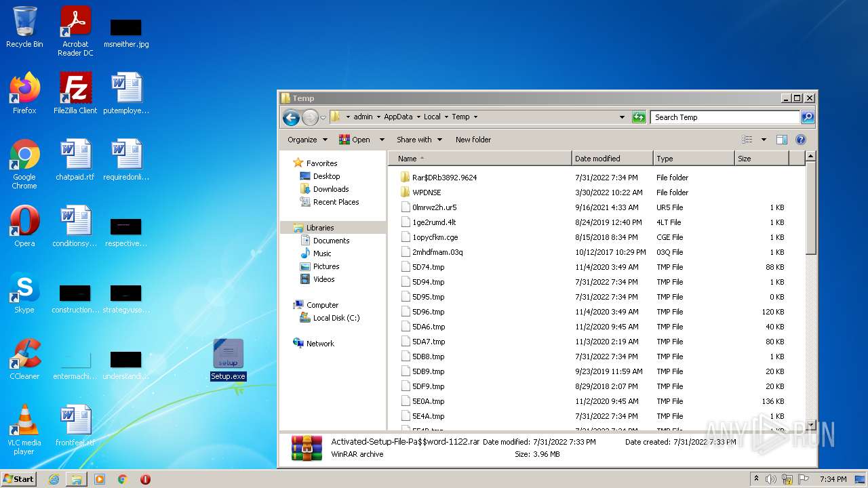Viewport: 868px width, 488px height.
Task: Select the WPDNSE folder row
Action: 427,192
